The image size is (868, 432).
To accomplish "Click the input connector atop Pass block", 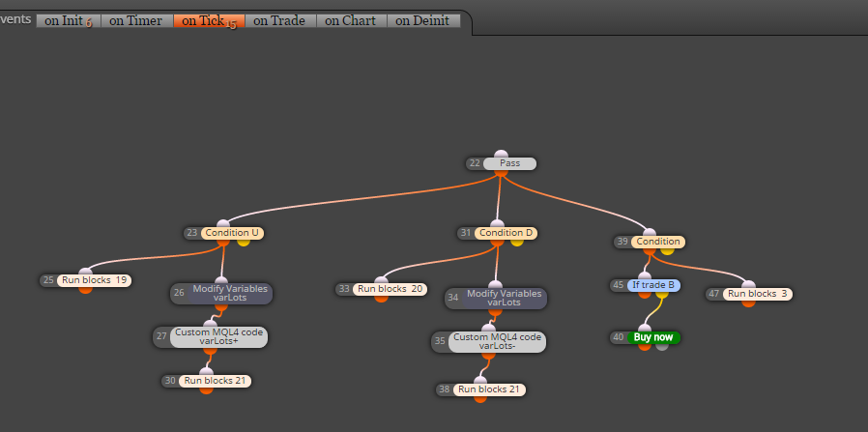I will pos(501,155).
